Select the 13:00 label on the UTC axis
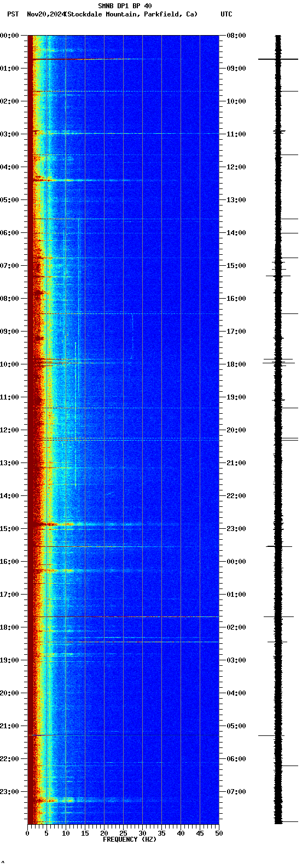The height and width of the screenshot is (868, 302). (x=236, y=200)
